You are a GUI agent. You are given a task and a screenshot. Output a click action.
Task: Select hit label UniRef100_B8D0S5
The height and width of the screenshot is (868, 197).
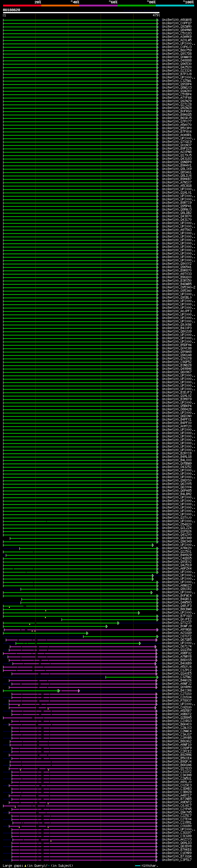pyautogui.click(x=177, y=660)
